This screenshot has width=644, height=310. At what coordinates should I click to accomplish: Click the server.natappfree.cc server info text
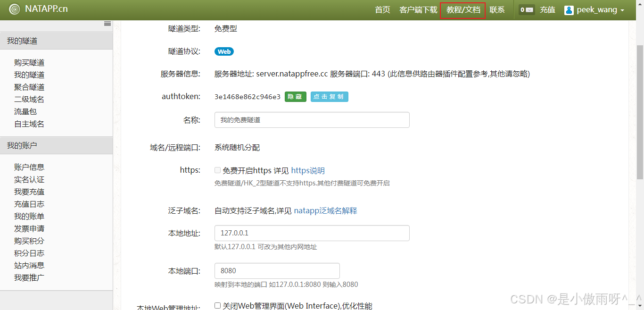pyautogui.click(x=292, y=74)
